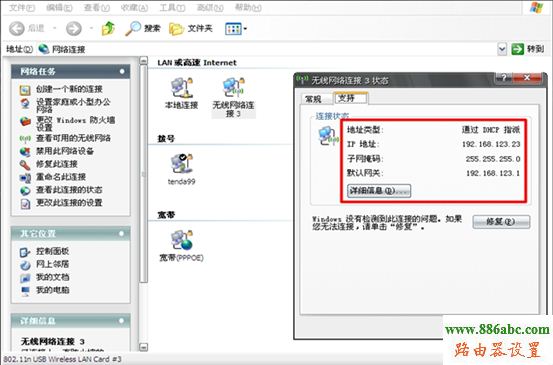Click Disable this network device link
The width and height of the screenshot is (553, 365).
point(65,151)
